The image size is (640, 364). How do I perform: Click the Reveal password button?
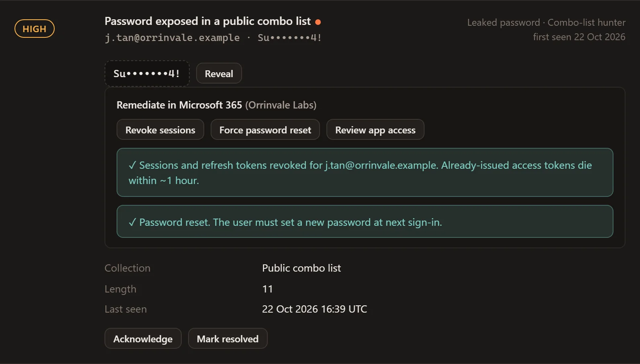219,74
